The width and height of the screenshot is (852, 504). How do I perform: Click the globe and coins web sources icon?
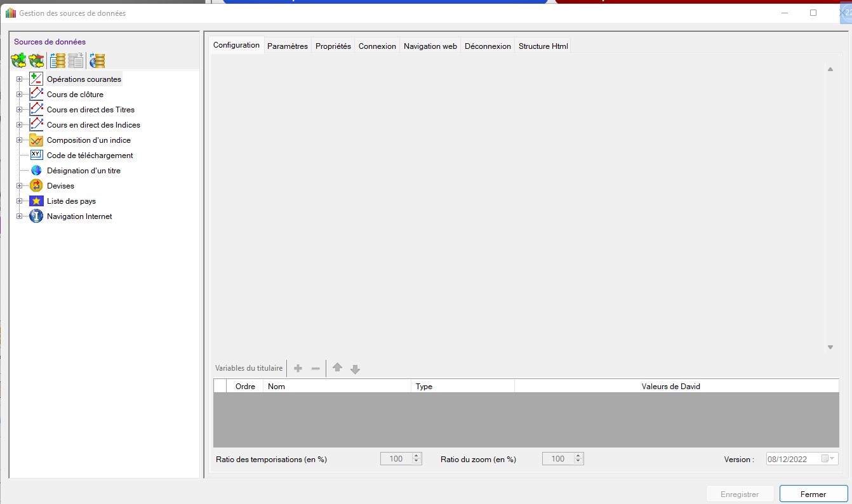(x=97, y=61)
